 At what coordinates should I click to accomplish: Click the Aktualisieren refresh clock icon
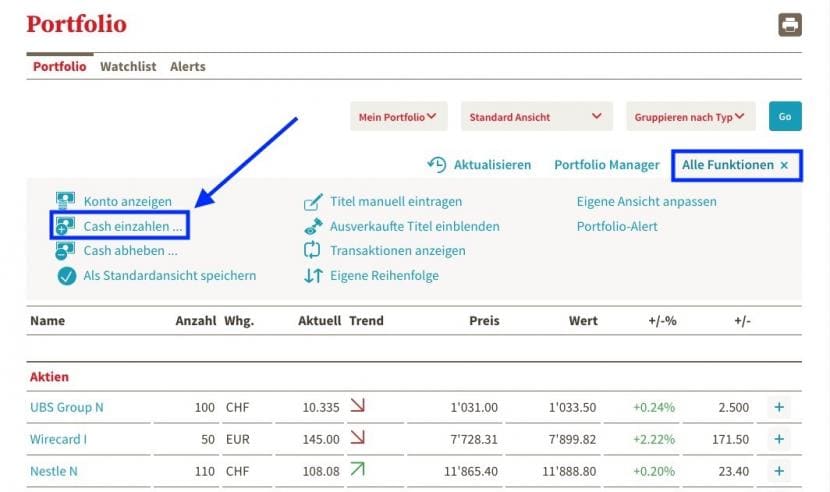(x=437, y=165)
